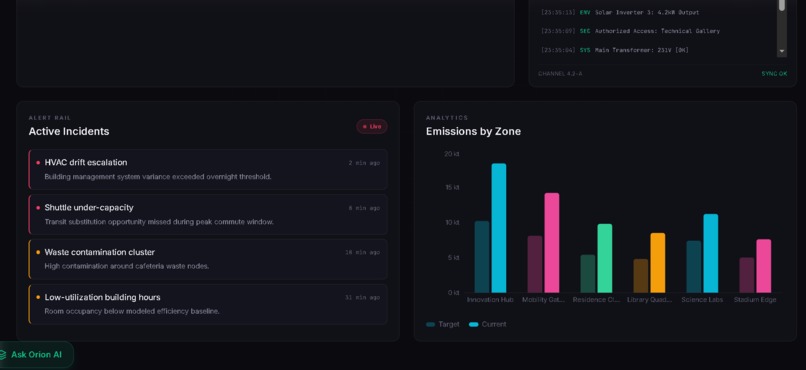Image resolution: width=806 pixels, height=370 pixels.
Task: Click the Stadium Edge axis label
Action: 755,300
